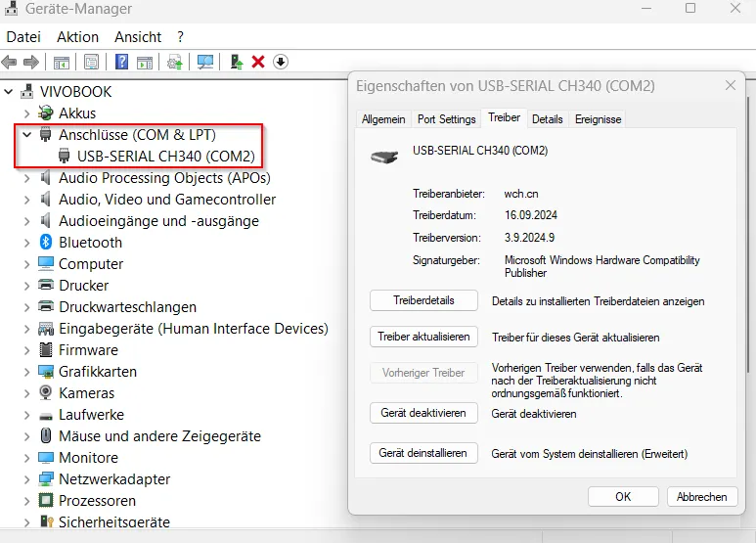Switch to the Details tab

coord(547,119)
